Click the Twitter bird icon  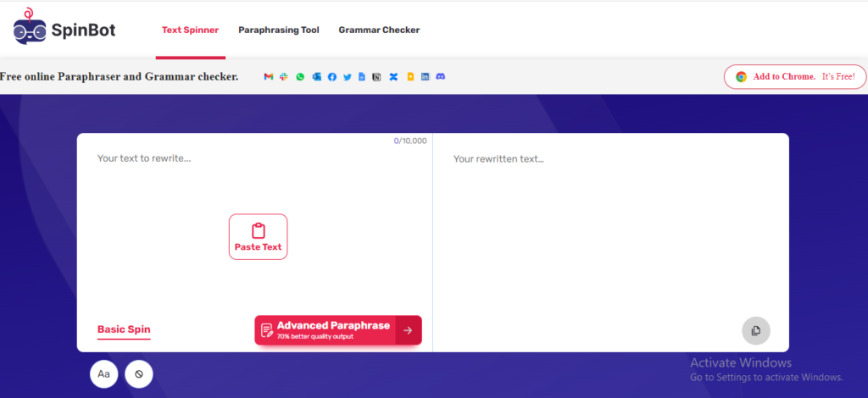(347, 77)
